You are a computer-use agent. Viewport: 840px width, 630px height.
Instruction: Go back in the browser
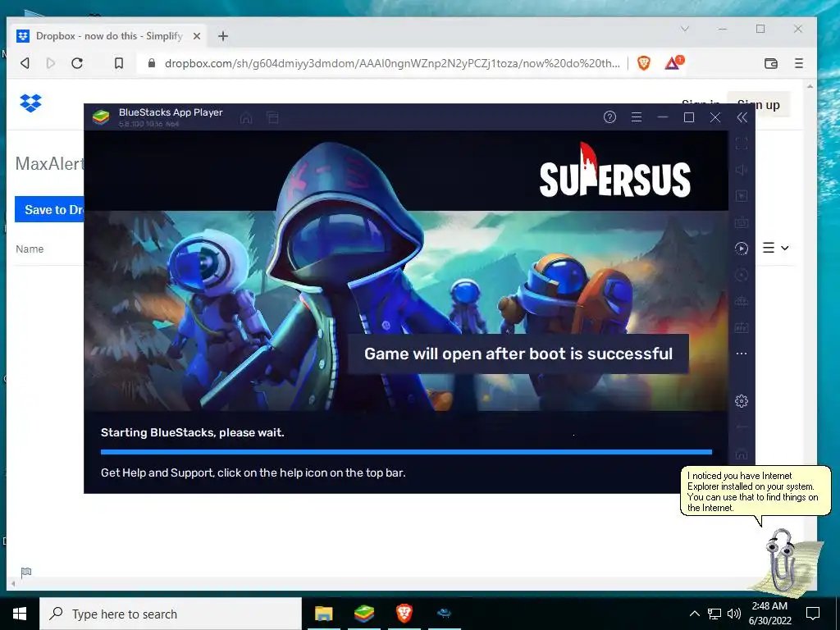(25, 63)
